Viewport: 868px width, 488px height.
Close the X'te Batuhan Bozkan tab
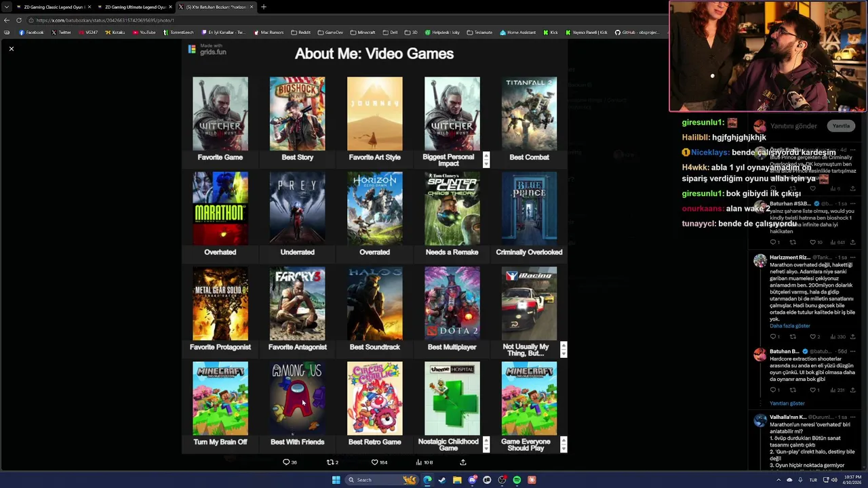point(252,7)
